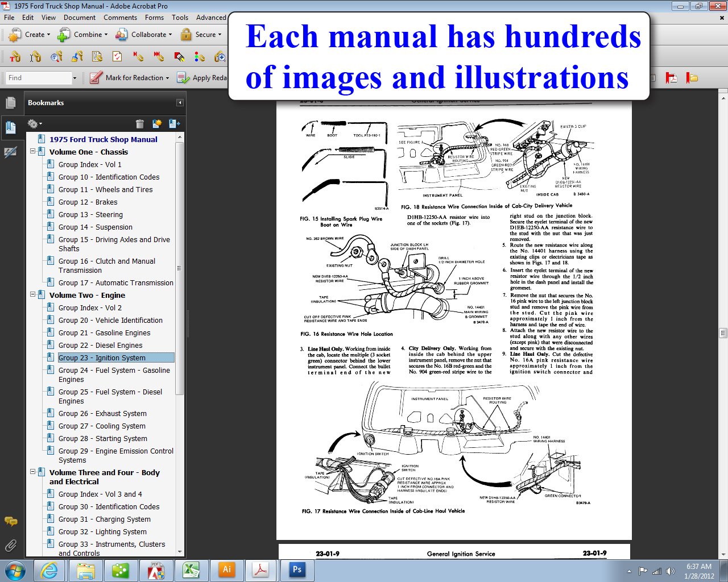The height and width of the screenshot is (582, 728).
Task: Collapse the Bookmarks navigation pane
Action: pyautogui.click(x=180, y=102)
